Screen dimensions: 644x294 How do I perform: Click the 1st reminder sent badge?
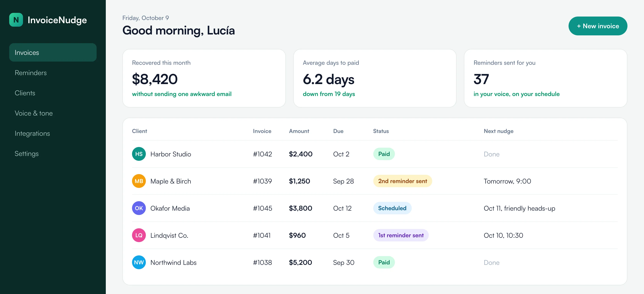tap(401, 235)
